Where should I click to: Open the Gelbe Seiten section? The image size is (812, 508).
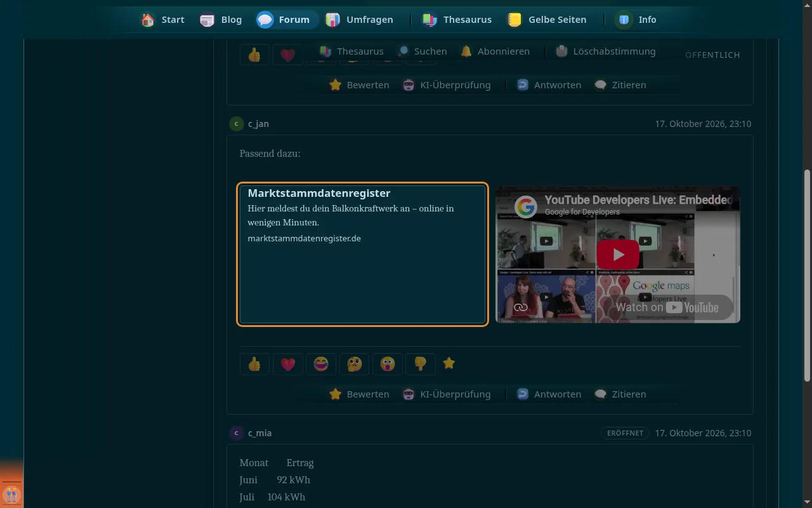click(547, 20)
